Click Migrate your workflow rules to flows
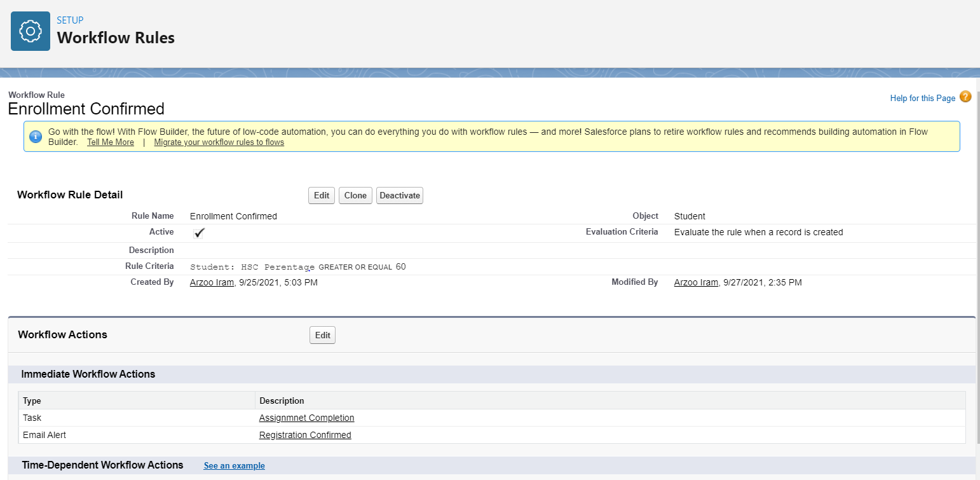 coord(219,142)
